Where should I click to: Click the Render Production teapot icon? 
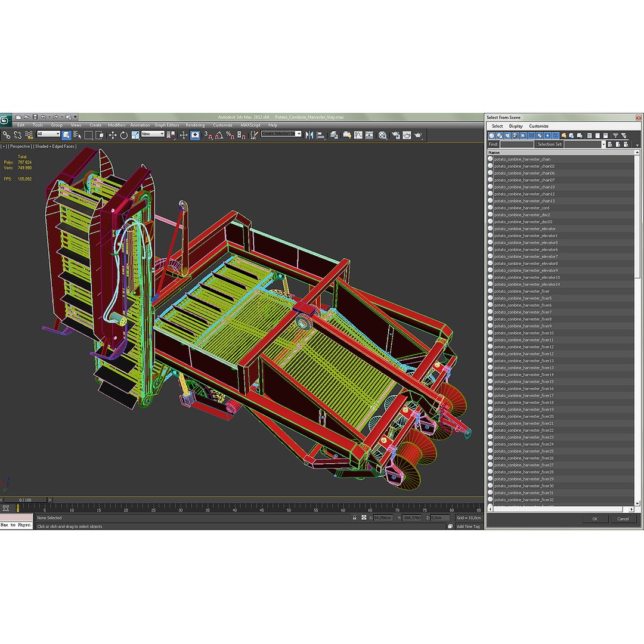[417, 135]
